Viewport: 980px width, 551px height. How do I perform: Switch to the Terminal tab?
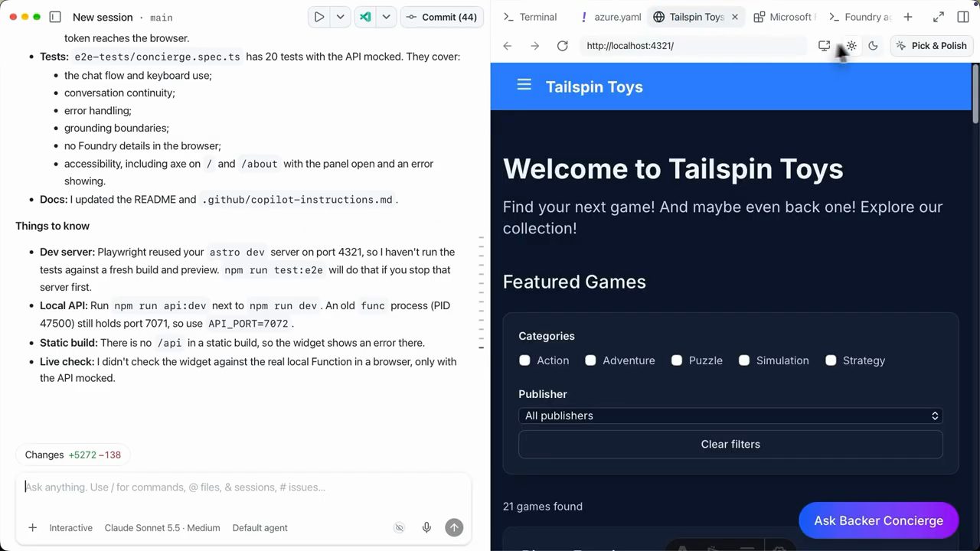click(x=531, y=17)
